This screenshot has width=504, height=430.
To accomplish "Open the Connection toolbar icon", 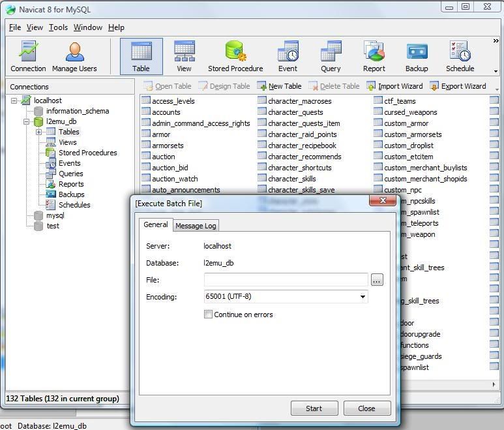I will point(28,57).
